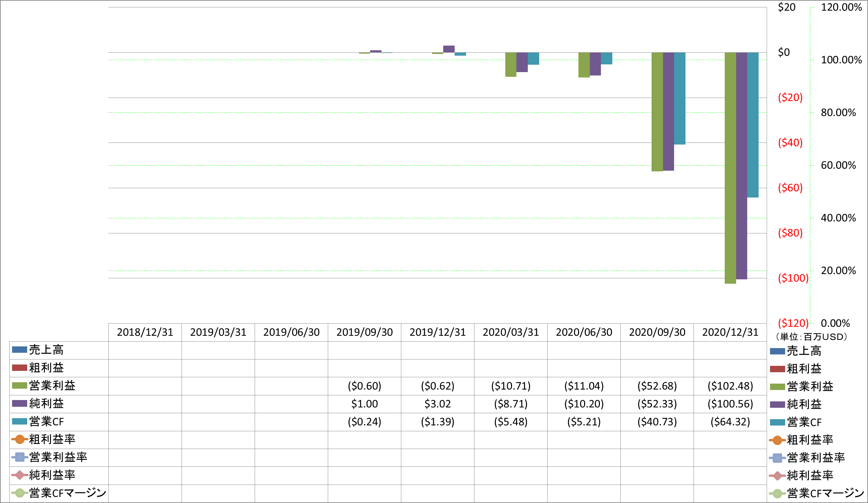
Task: Click the ($102.48) table cell
Action: [730, 386]
